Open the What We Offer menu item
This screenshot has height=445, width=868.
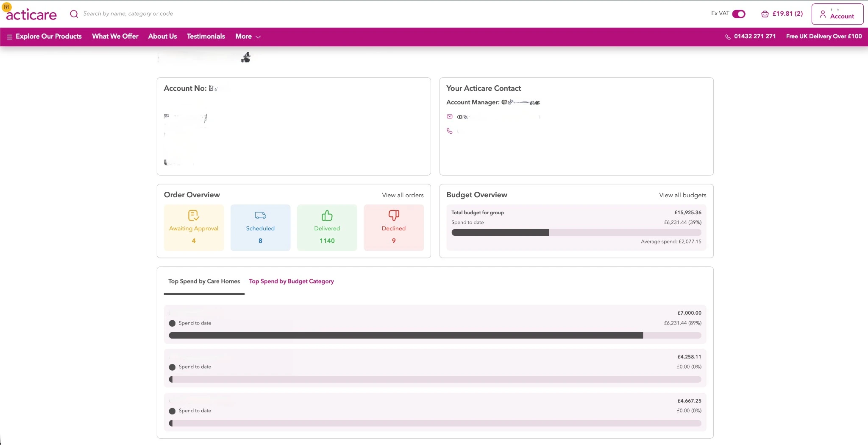115,36
